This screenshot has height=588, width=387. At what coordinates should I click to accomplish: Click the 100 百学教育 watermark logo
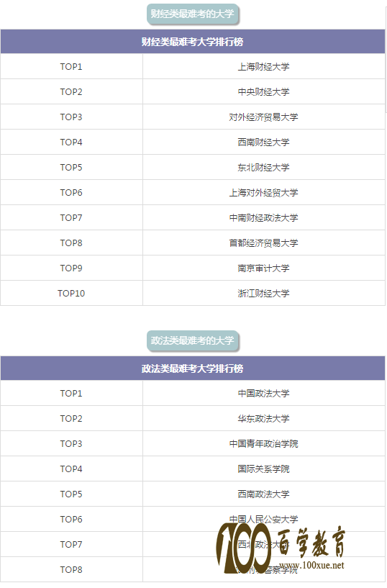[x=281, y=548]
